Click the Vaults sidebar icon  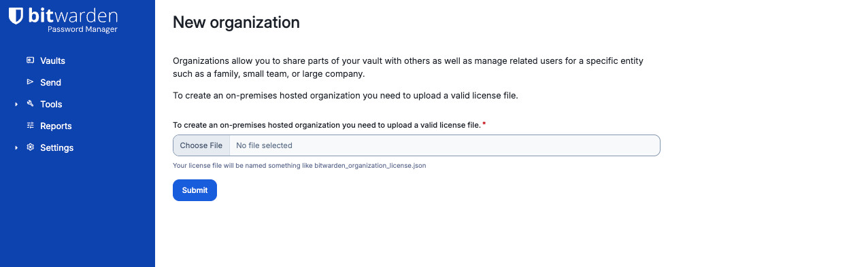(30, 60)
